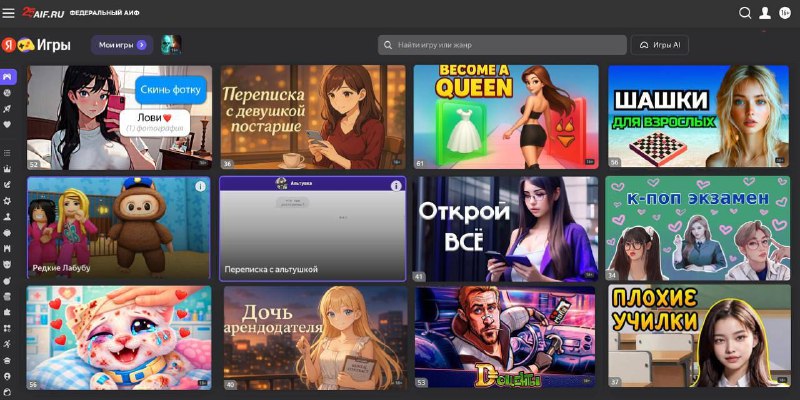This screenshot has width=800, height=400.
Task: Open the к-поп экзамен game
Action: (697, 229)
